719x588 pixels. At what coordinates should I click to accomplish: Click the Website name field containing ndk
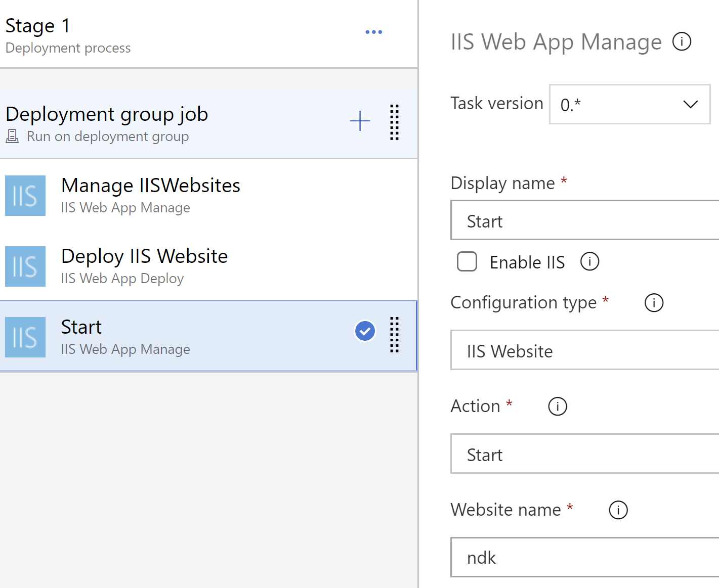584,558
